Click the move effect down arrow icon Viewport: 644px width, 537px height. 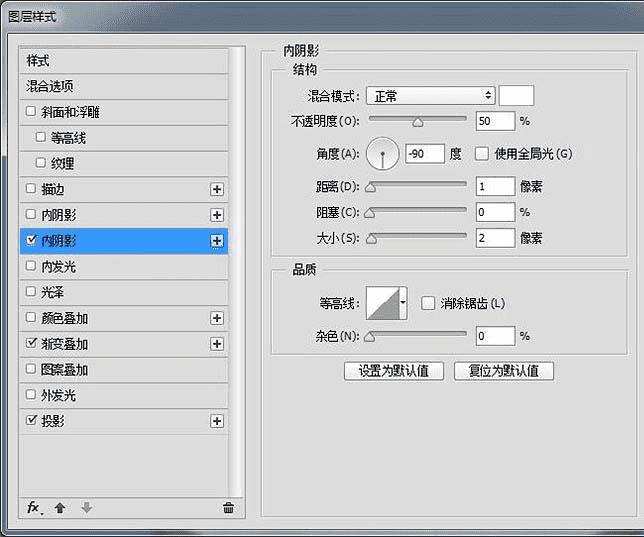pos(86,508)
